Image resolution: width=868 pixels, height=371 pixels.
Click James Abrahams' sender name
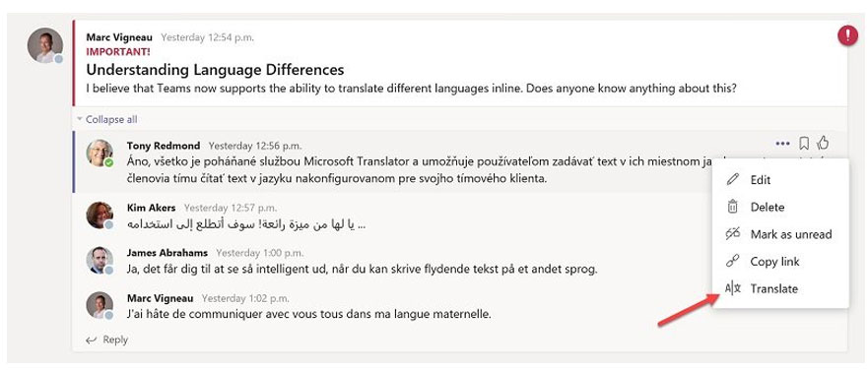167,253
